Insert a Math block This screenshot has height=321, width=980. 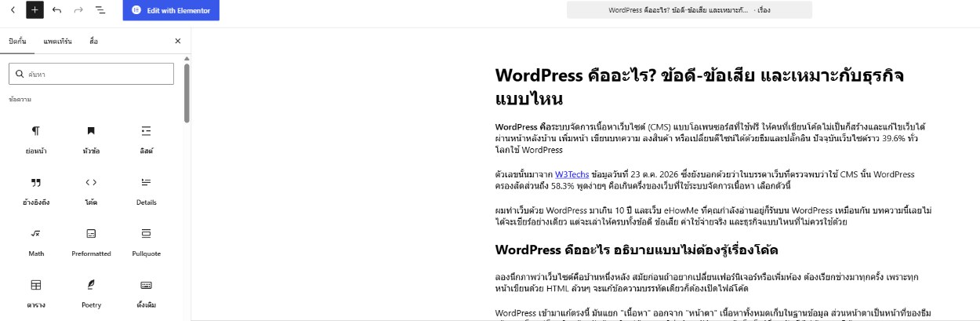36,243
